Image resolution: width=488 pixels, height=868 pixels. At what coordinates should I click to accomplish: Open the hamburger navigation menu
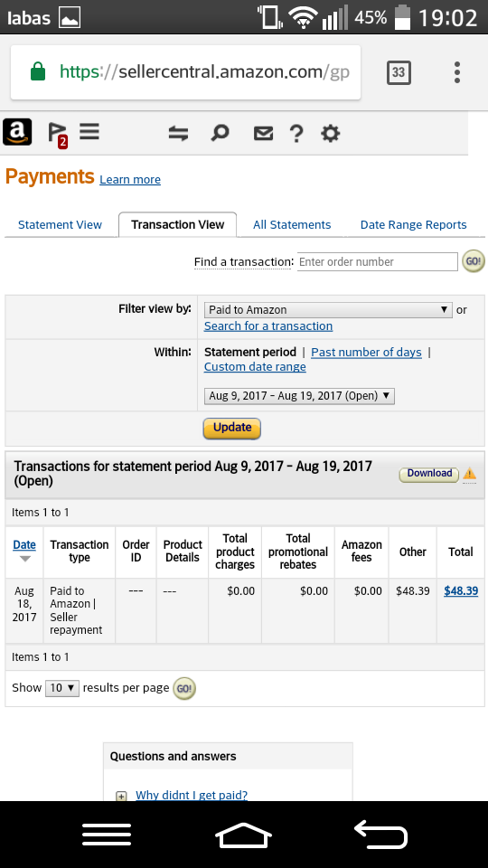click(x=89, y=132)
